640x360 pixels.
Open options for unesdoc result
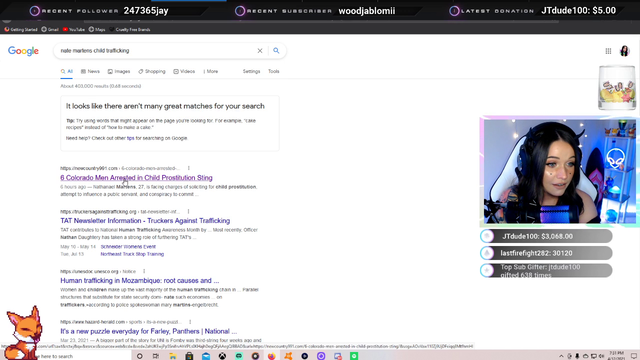tap(144, 271)
